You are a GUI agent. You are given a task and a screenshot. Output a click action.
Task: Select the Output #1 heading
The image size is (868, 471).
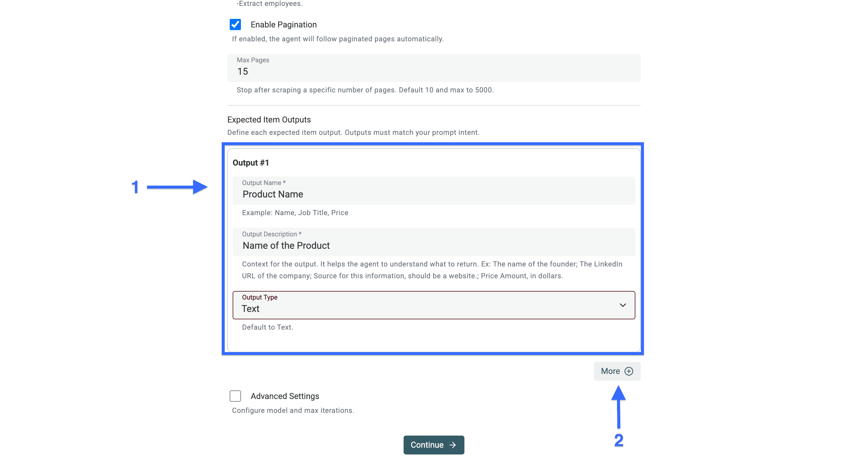pyautogui.click(x=251, y=163)
